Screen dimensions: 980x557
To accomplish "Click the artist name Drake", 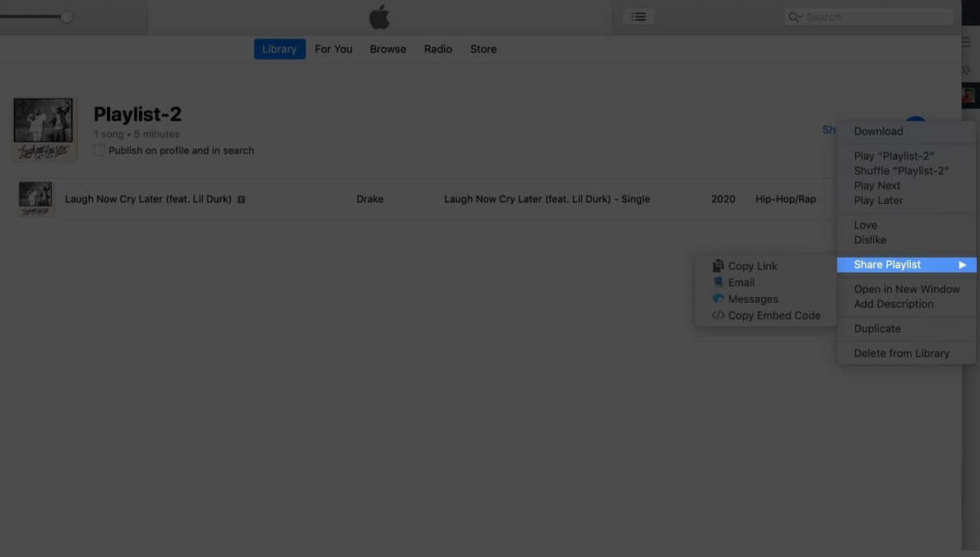I will click(x=370, y=199).
